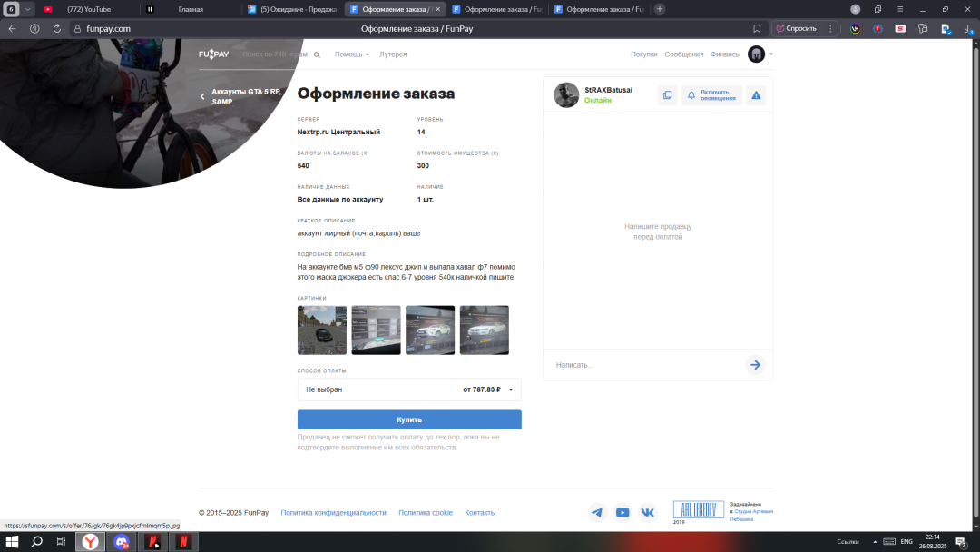
Task: Click the Спросить assistant button
Action: pos(797,29)
